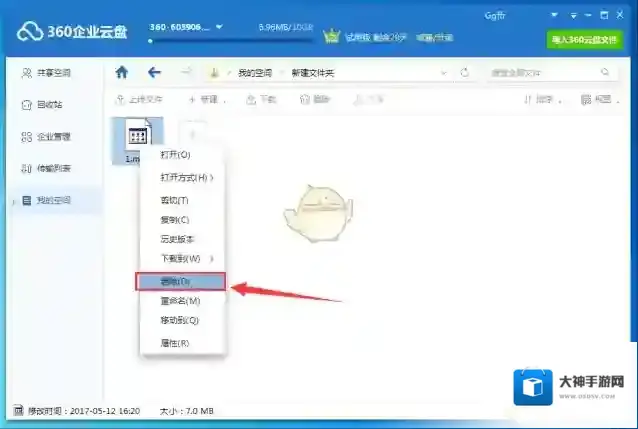Click the storage usage progress bar
Screen dimensions: 638x429
[x=231, y=41]
